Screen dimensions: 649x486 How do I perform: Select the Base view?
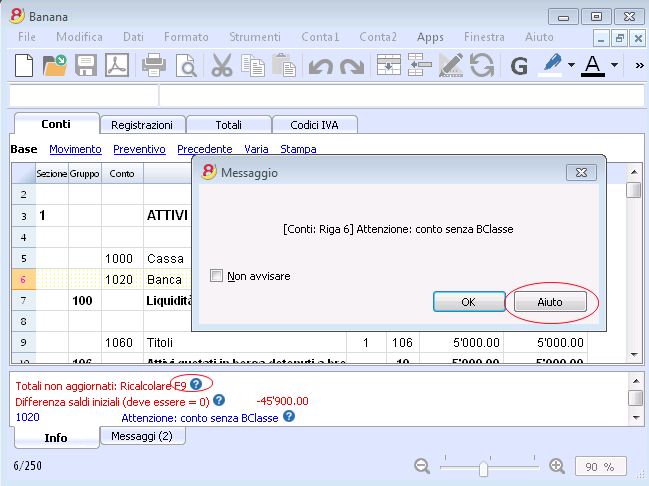tap(24, 149)
